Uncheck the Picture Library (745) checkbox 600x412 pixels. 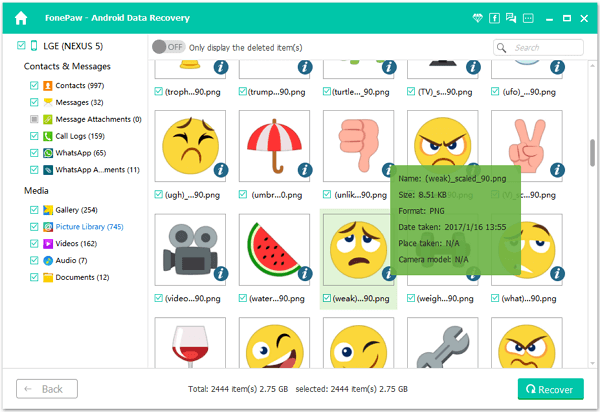(34, 226)
